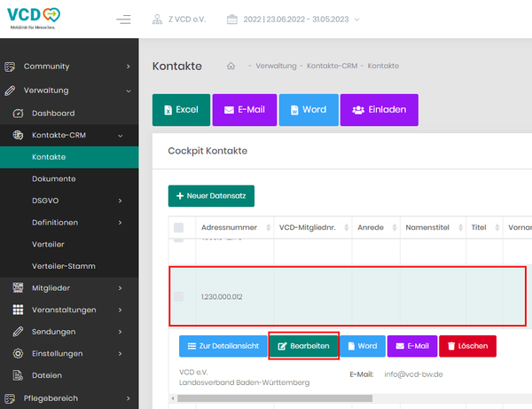Tick the select-all checkbox in table header
Image resolution: width=532 pixels, height=409 pixels.
coord(178,227)
